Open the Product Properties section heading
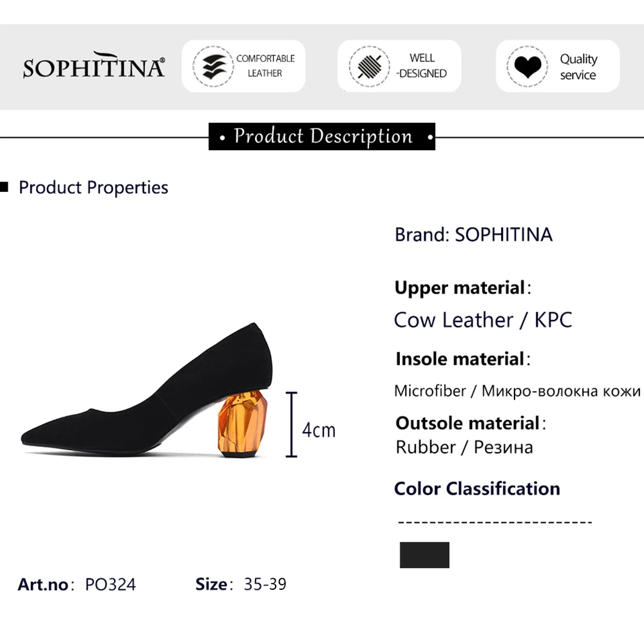 [93, 187]
